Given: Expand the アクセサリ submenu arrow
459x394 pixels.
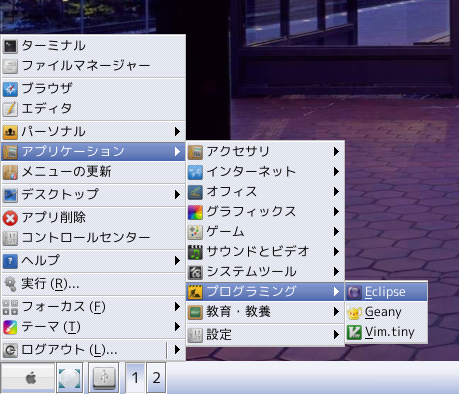Looking at the screenshot, I should (336, 152).
